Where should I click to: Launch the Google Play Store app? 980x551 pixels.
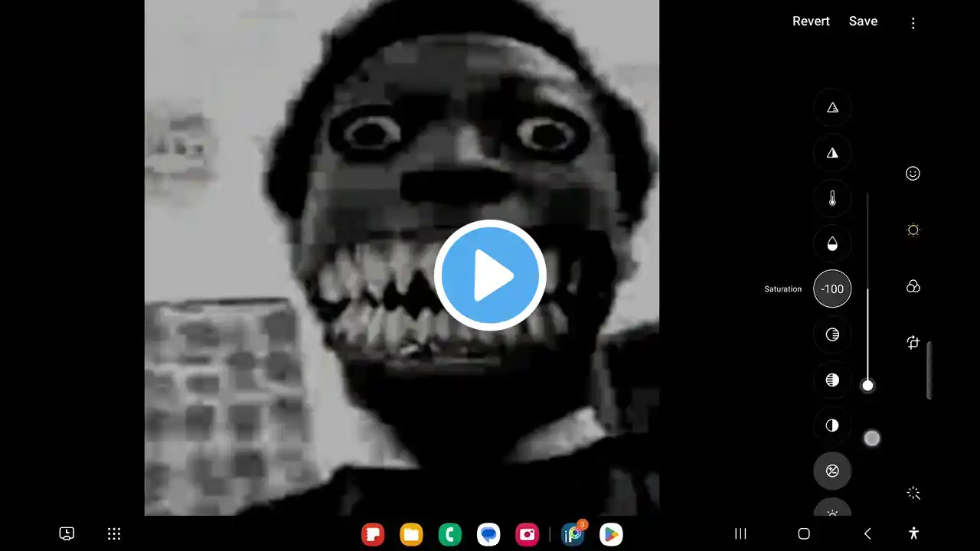tap(611, 534)
